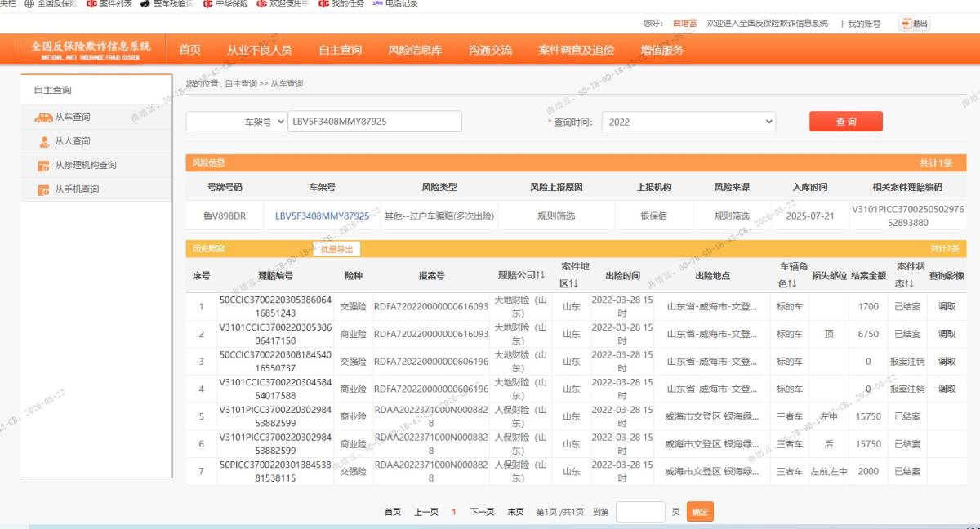Select 从修理机构查询 in the sidebar
This screenshot has width=980, height=529.
[86, 166]
